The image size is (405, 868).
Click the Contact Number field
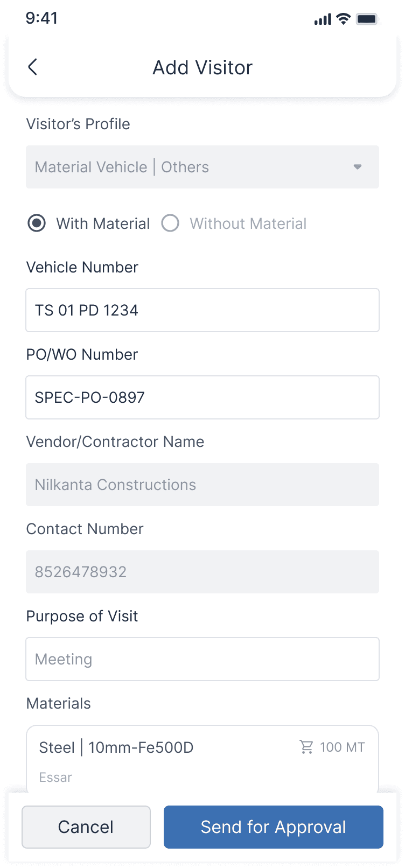[202, 572]
